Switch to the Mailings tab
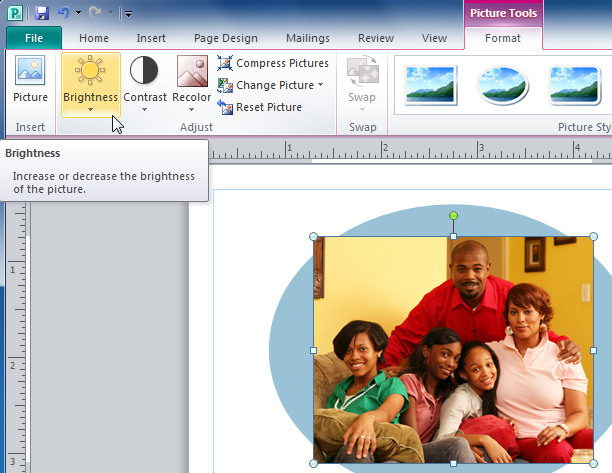The height and width of the screenshot is (473, 612). [x=305, y=38]
